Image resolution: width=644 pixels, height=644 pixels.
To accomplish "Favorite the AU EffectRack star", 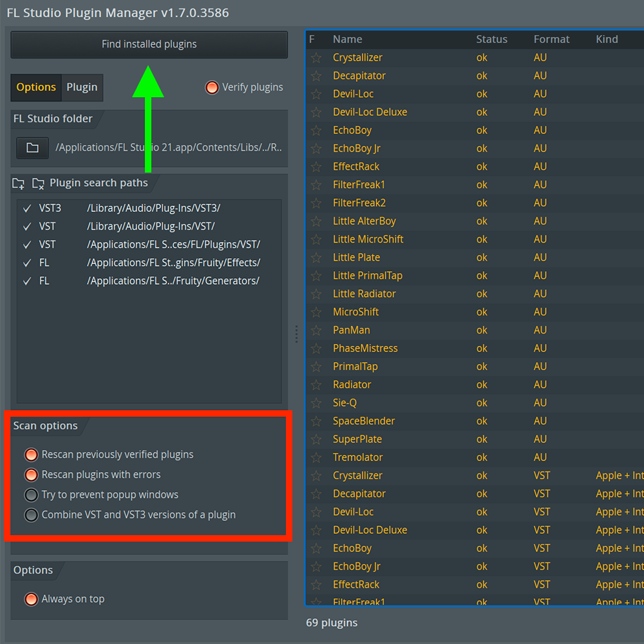I will 316,167.
